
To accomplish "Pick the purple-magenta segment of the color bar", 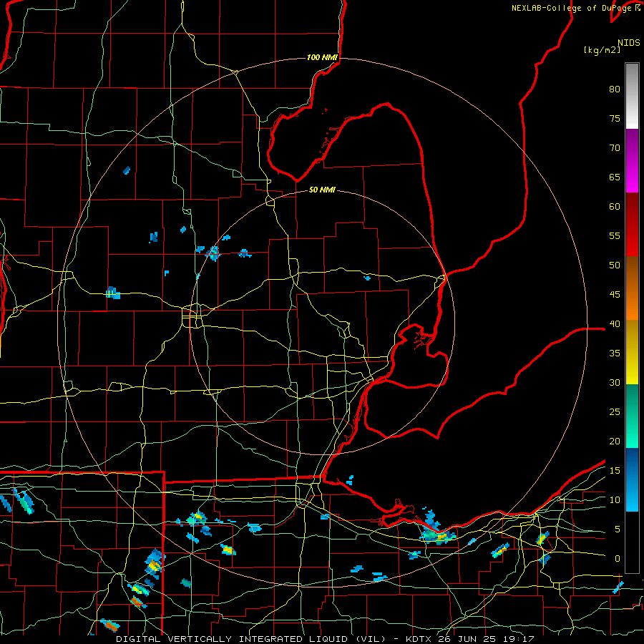I will point(632,161).
